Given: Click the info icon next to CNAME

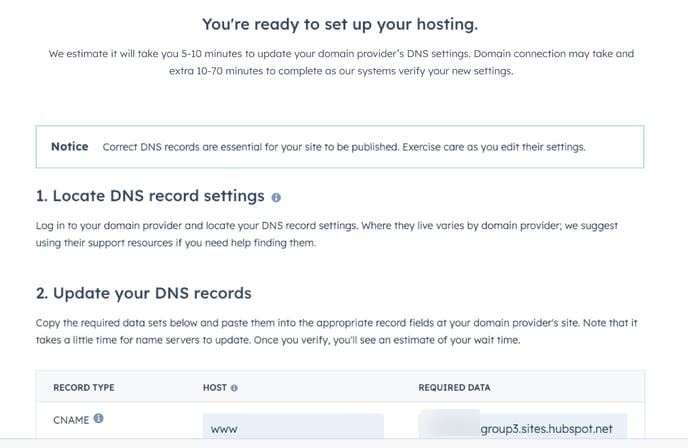Looking at the screenshot, I should [x=99, y=418].
